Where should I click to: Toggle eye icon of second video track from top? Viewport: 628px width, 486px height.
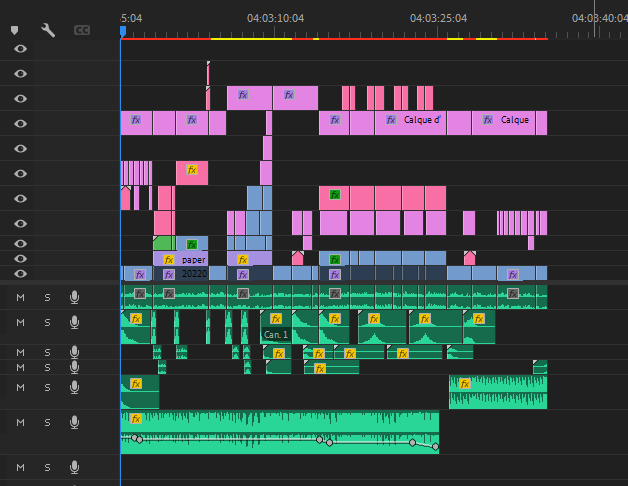pyautogui.click(x=20, y=74)
